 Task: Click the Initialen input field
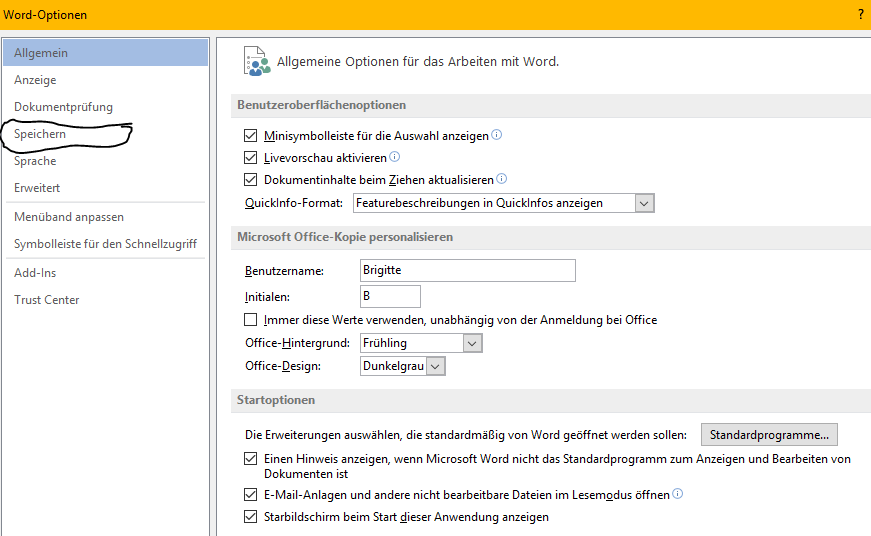[x=390, y=297]
